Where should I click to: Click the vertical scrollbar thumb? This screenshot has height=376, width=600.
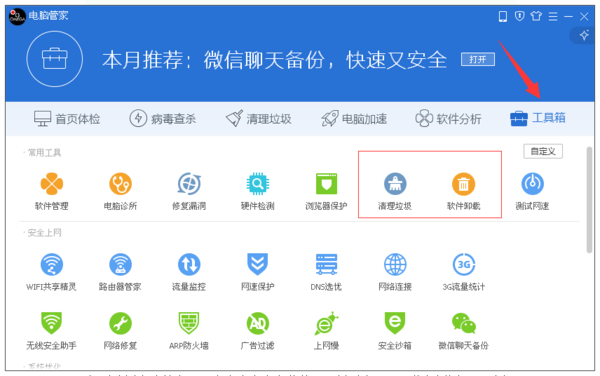(590, 200)
